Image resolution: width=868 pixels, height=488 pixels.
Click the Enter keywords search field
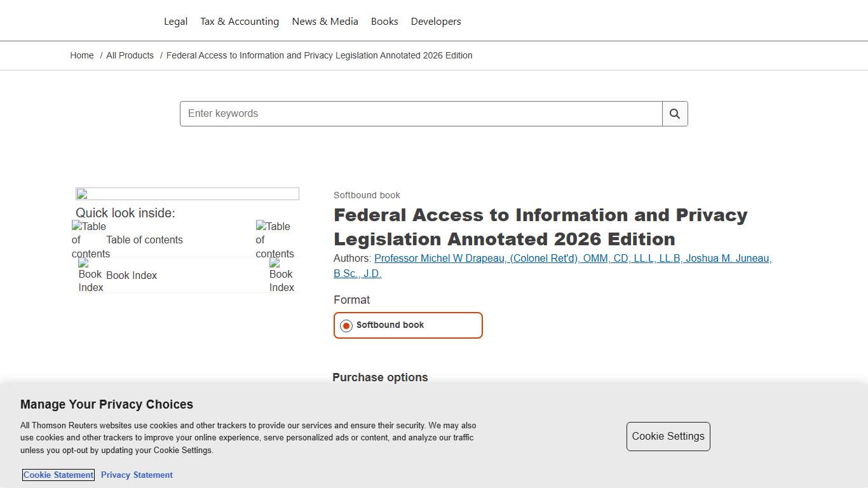pyautogui.click(x=419, y=114)
